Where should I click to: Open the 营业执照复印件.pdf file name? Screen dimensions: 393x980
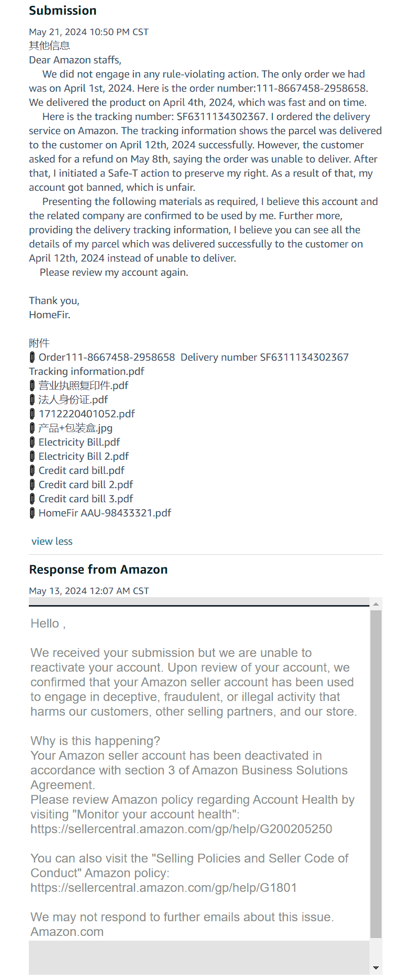(x=83, y=386)
